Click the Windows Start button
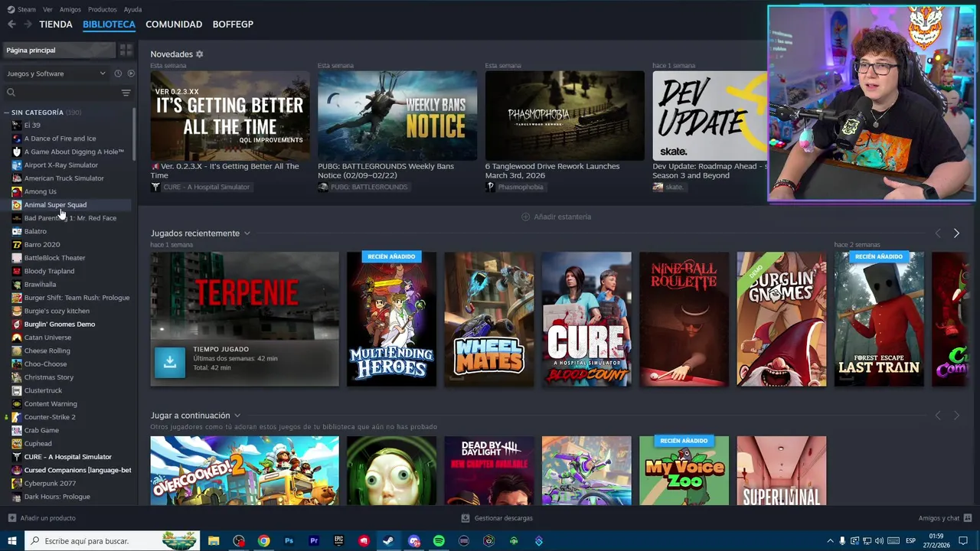The image size is (980, 551). 11,541
